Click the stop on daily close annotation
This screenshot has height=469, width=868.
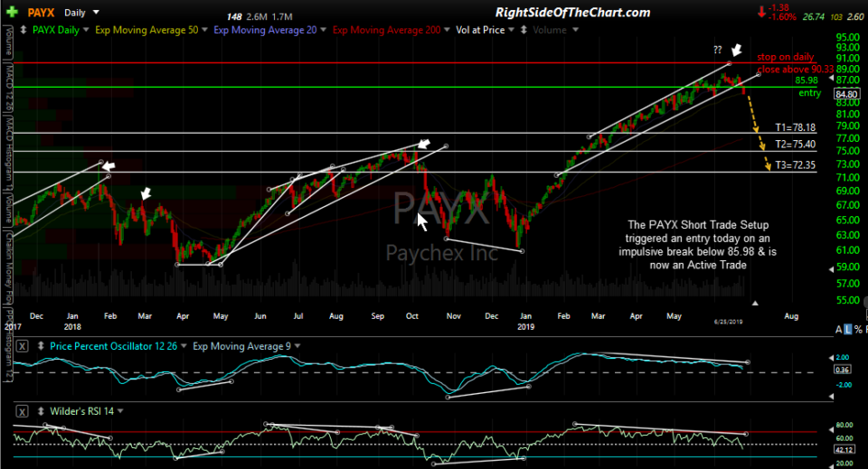click(x=795, y=63)
